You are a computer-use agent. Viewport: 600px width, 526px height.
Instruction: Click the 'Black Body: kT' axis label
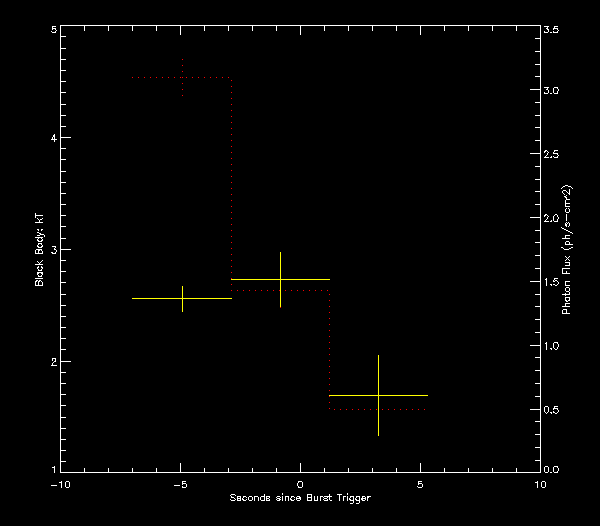pos(40,250)
